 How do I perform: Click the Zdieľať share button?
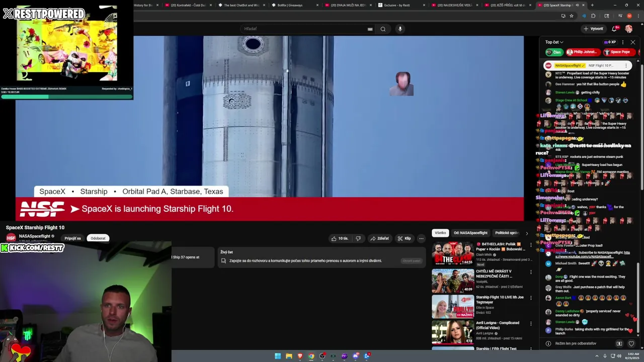[x=380, y=238]
